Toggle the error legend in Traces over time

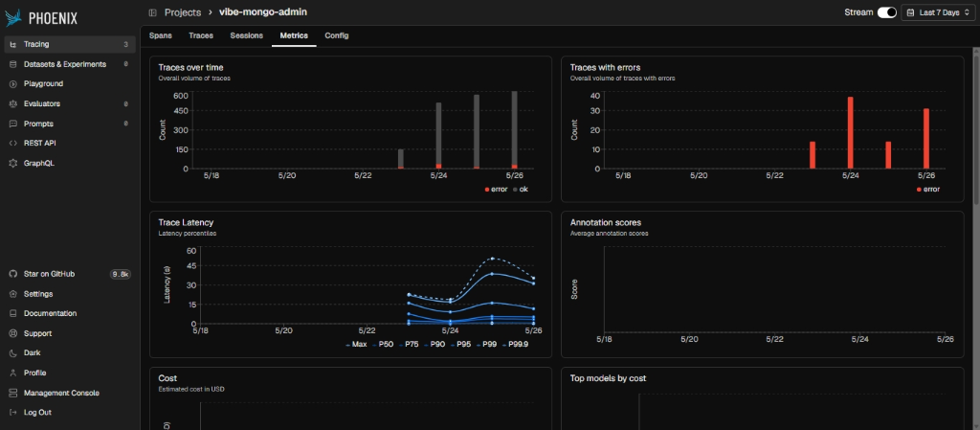coord(496,190)
